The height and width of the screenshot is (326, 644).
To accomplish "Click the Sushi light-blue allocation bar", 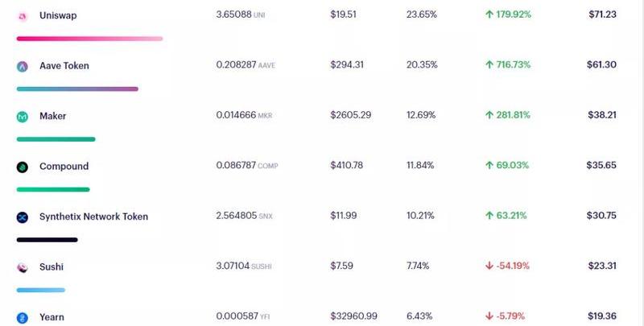I will [41, 290].
